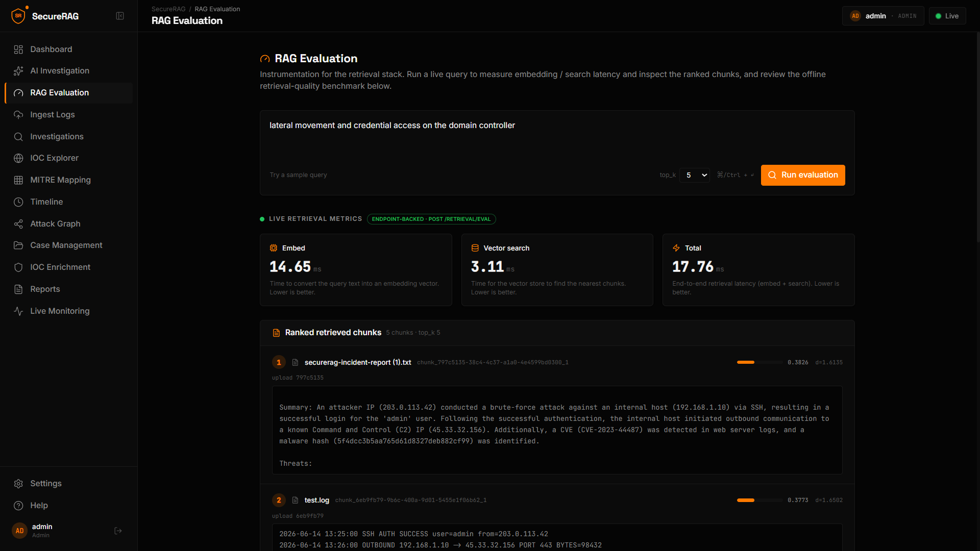The height and width of the screenshot is (551, 980).
Task: Run the evaluation with the orange button
Action: tap(803, 175)
